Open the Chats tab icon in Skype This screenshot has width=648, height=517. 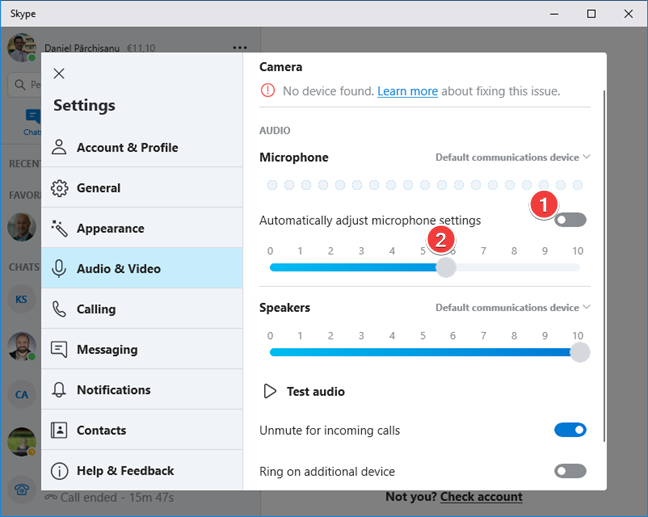click(33, 117)
